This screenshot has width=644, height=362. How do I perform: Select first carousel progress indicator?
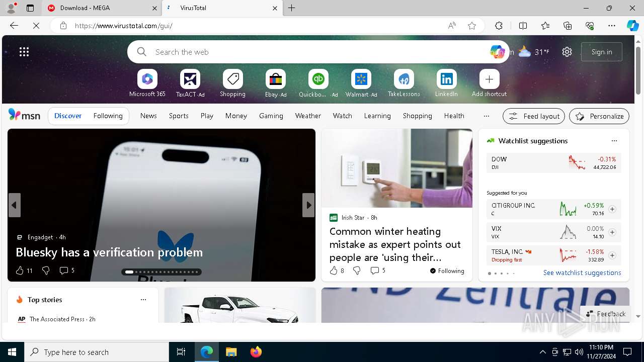pos(129,272)
